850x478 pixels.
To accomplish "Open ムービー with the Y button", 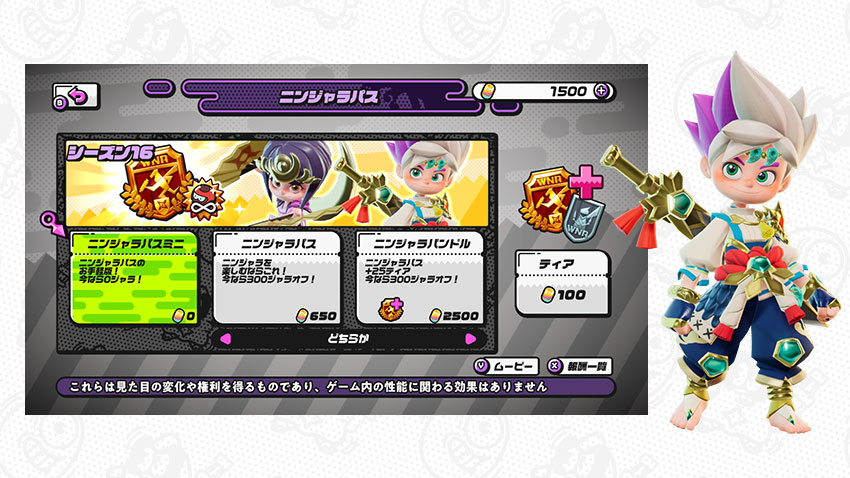I will (x=506, y=366).
